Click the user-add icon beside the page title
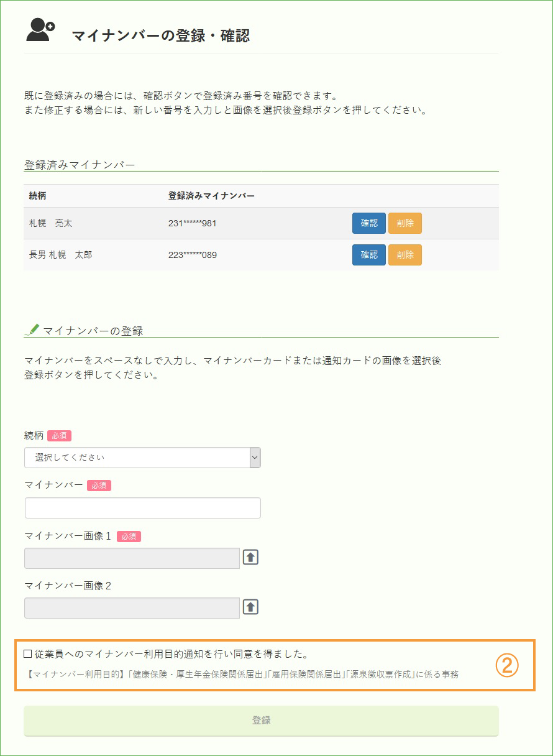The height and width of the screenshot is (756, 553). 40,30
